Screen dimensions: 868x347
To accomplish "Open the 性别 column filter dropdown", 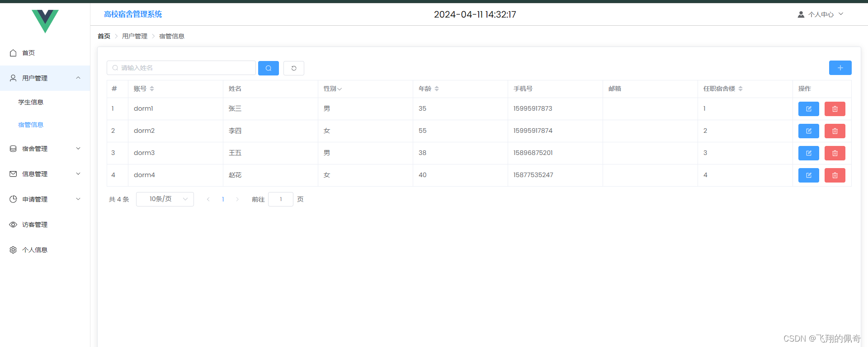I will [x=340, y=89].
